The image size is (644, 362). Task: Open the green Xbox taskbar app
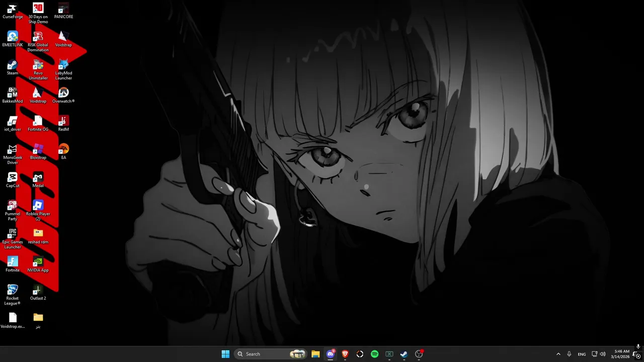pyautogui.click(x=389, y=354)
